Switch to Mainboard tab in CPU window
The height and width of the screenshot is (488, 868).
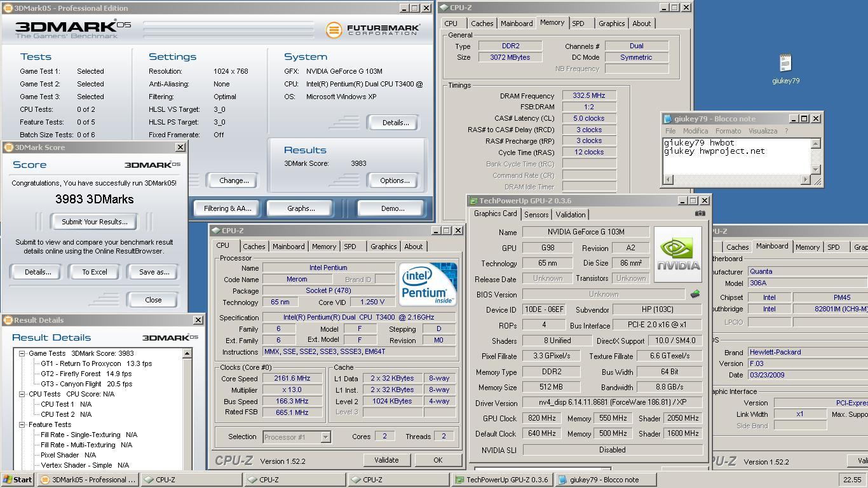click(x=288, y=247)
